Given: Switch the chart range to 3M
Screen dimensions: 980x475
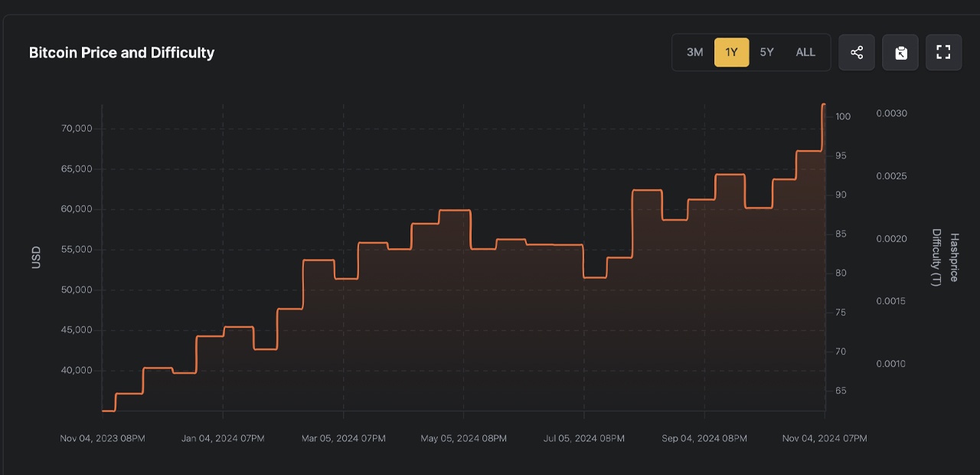Looking at the screenshot, I should click(x=694, y=53).
